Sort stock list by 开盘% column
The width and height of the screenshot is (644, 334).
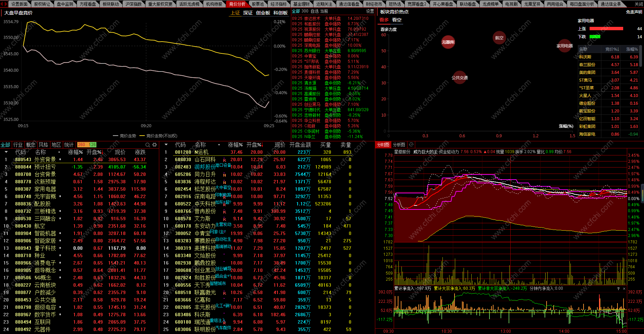[x=254, y=145]
